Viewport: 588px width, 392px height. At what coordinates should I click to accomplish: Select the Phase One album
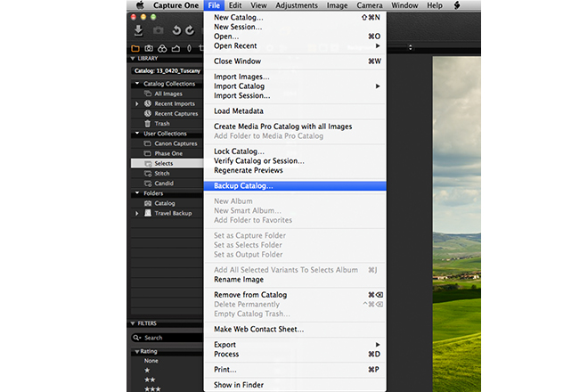[x=167, y=153]
